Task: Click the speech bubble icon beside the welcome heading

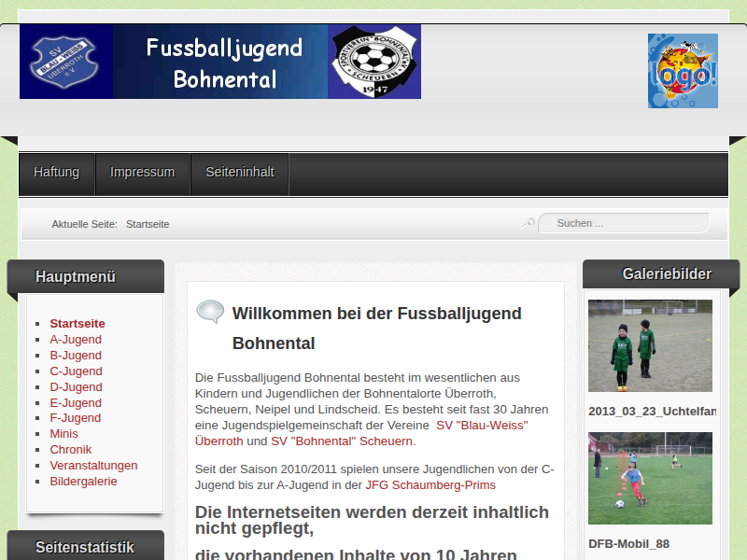Action: click(x=210, y=312)
